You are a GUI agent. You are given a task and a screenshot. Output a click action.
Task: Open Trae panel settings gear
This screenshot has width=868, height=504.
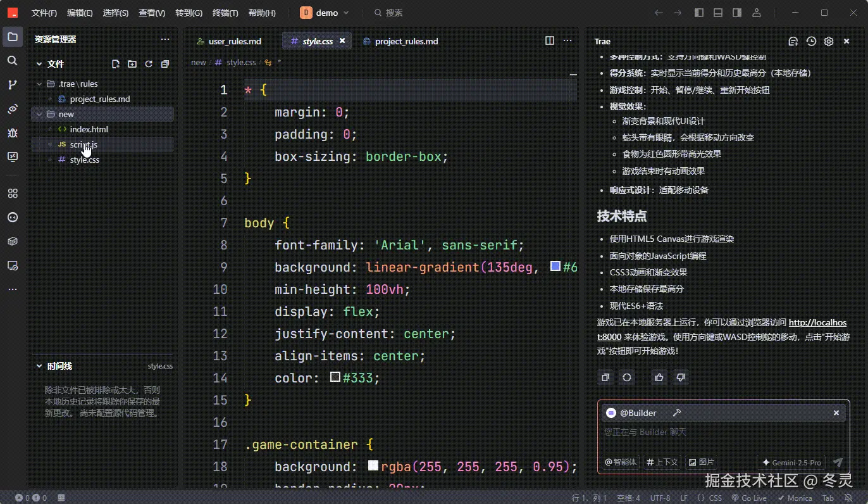tap(829, 41)
